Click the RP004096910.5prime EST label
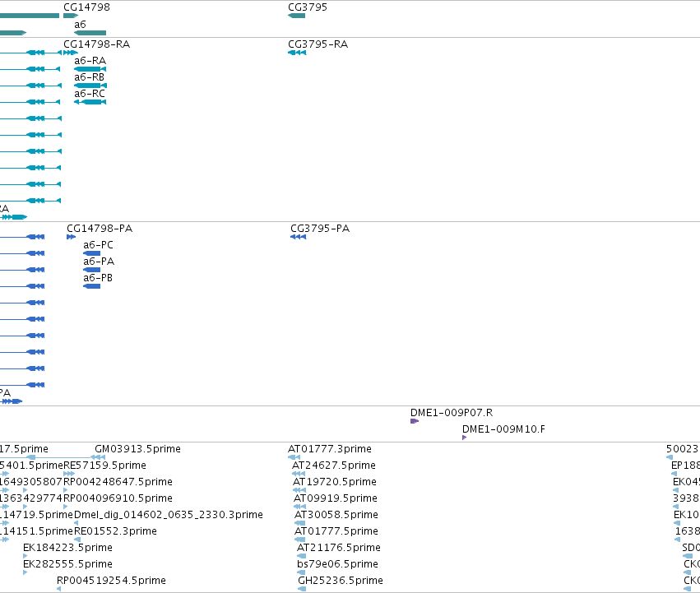The image size is (700, 593). click(x=118, y=498)
